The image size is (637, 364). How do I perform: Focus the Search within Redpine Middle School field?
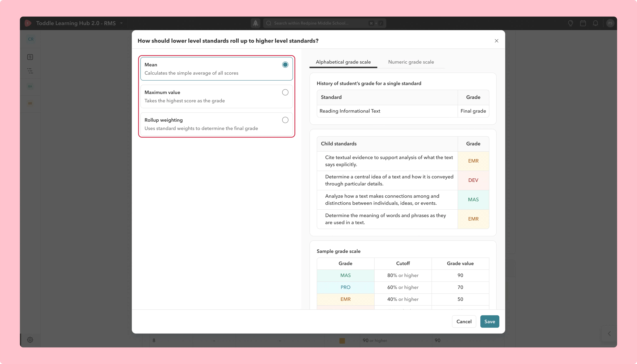pyautogui.click(x=325, y=23)
